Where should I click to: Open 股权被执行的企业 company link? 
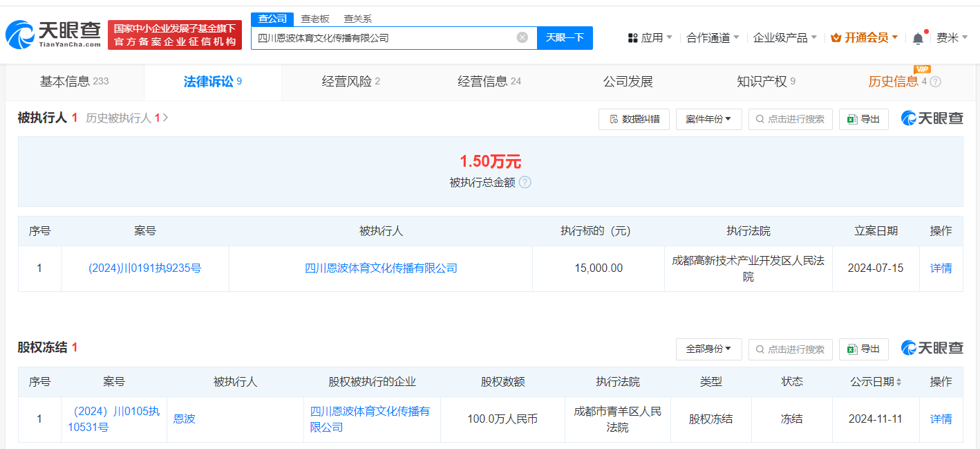click(x=370, y=419)
